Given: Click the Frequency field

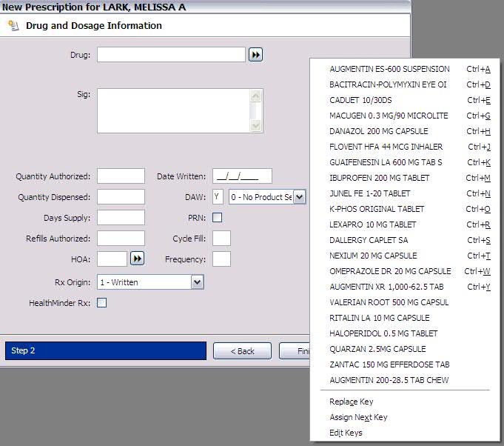Looking at the screenshot, I should [221, 259].
